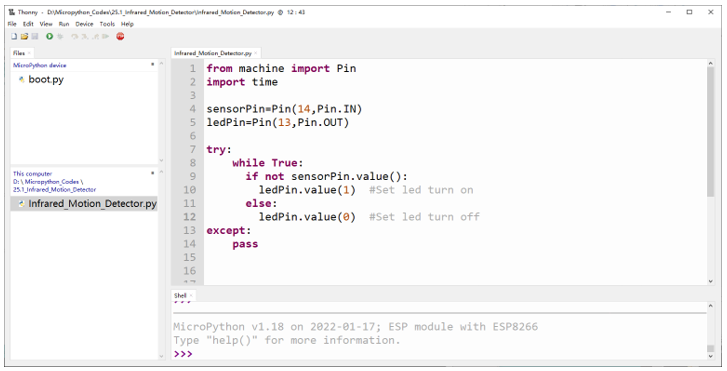Click the editor scrollbar down arrow
This screenshot has width=727, height=371.
click(x=711, y=281)
